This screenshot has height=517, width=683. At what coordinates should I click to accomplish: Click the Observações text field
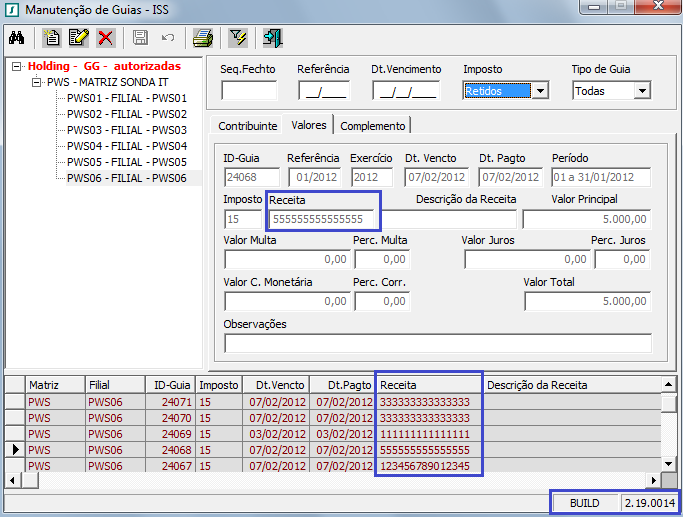(437, 343)
